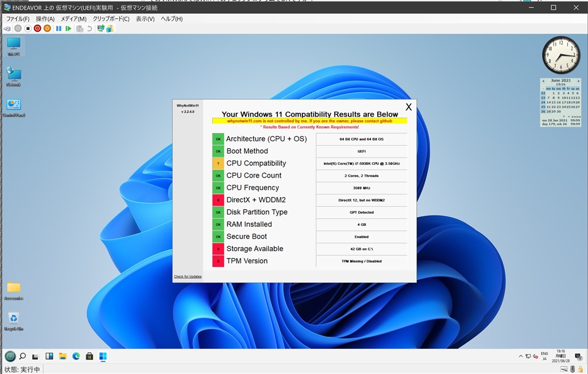Image resolution: width=588 pixels, height=374 pixels.
Task: Click the 'TPM Missing / Disabled' result
Action: [x=362, y=261]
